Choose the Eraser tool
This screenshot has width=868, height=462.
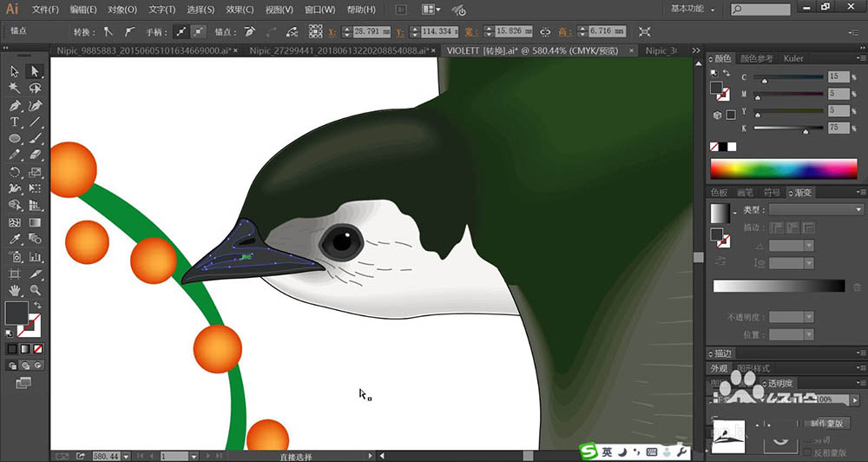[35, 155]
